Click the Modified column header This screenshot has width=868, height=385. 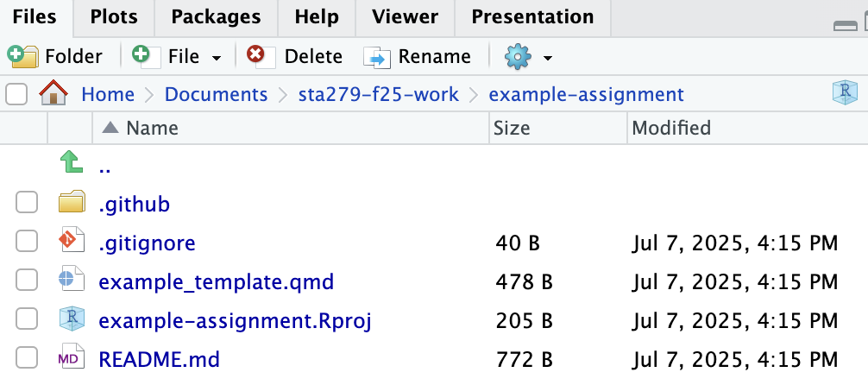coord(671,129)
